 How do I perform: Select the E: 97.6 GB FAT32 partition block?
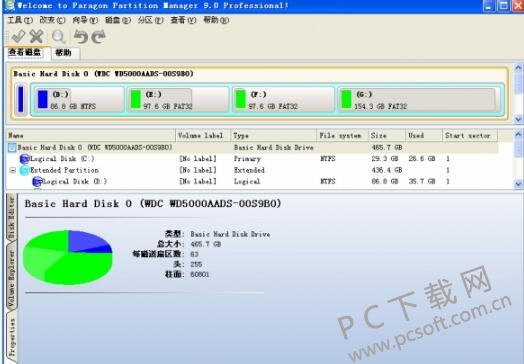pyautogui.click(x=178, y=100)
